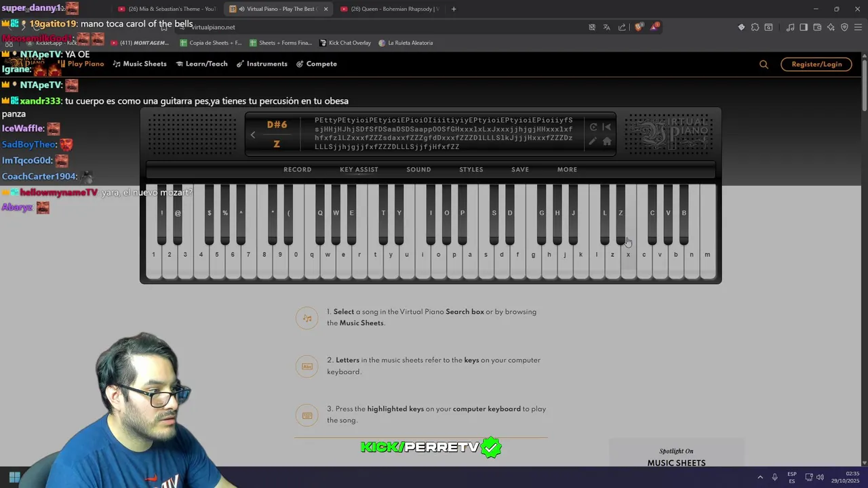Click the Brave VPN shield icon
Viewport: 868px width, 488px height.
[x=844, y=27]
